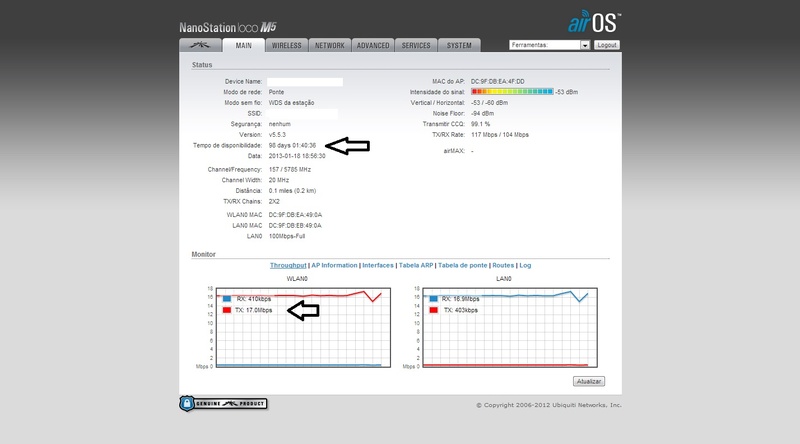Click the airOS logo
Image resolution: width=800 pixels, height=444 pixels.
click(x=594, y=21)
